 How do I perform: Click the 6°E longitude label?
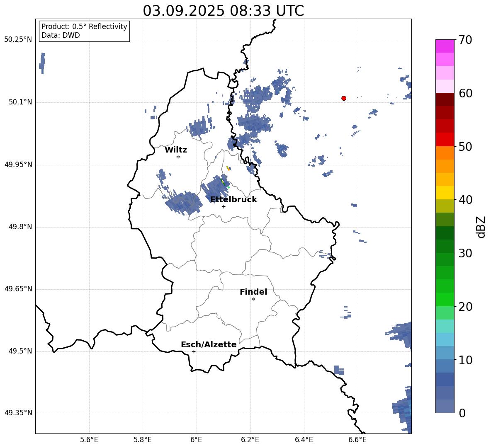coord(196,440)
